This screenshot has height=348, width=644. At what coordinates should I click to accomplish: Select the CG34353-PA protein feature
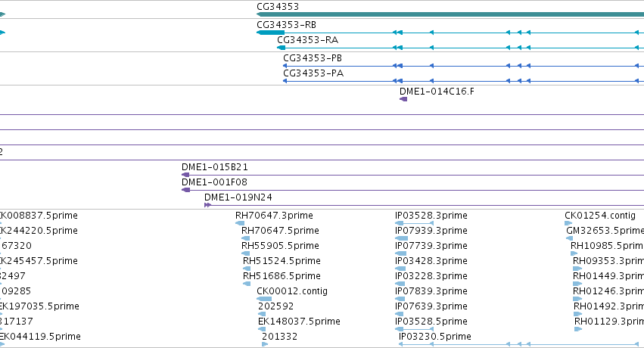pos(463,81)
